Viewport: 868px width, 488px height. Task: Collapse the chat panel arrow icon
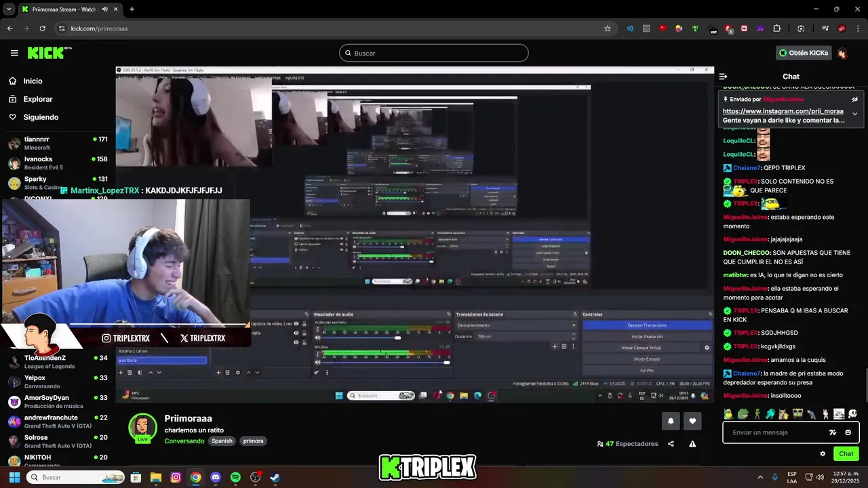(x=723, y=77)
